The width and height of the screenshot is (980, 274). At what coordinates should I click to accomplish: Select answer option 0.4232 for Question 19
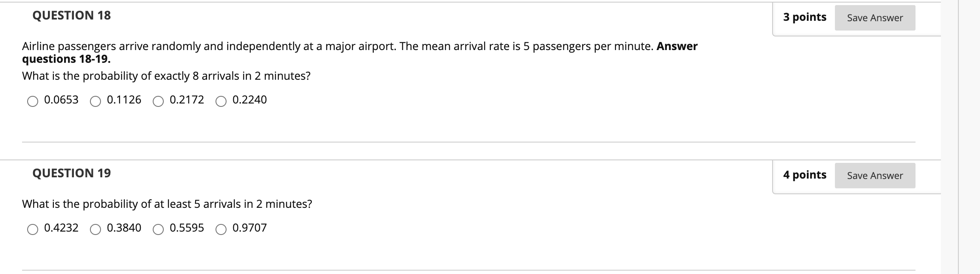[x=33, y=230]
